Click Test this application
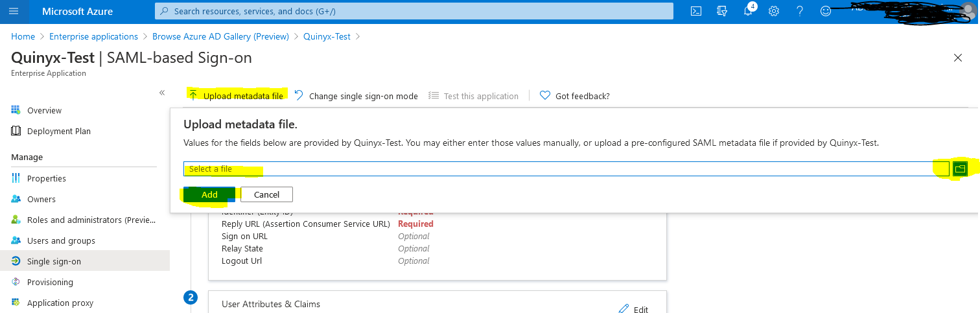The image size is (980, 313). 473,96
